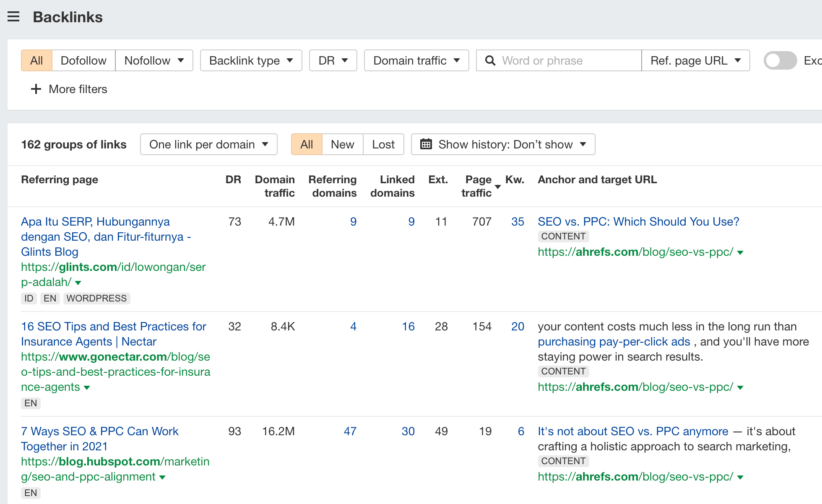This screenshot has height=504, width=822.
Task: Switch to the New links tab
Action: point(342,144)
